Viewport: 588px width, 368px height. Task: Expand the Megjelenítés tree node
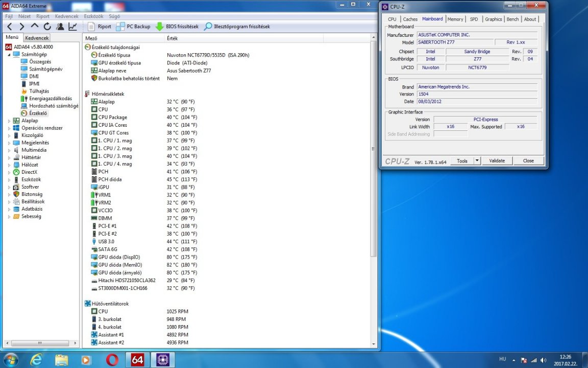point(9,143)
